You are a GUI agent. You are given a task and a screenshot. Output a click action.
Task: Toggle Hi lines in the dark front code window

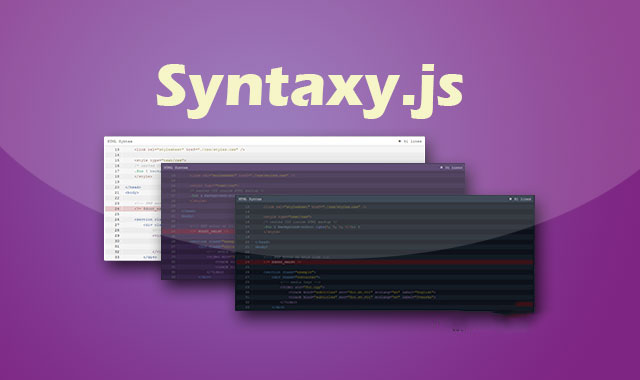[x=520, y=199]
